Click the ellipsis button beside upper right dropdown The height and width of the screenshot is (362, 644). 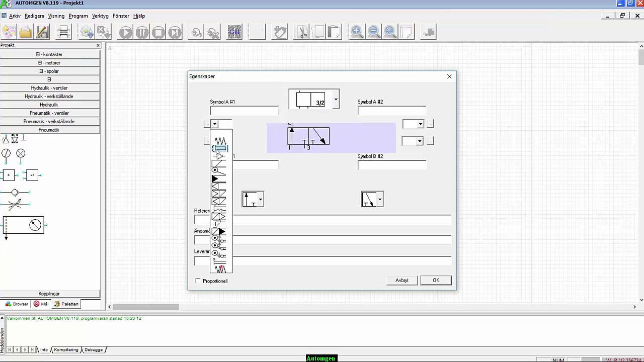click(430, 124)
